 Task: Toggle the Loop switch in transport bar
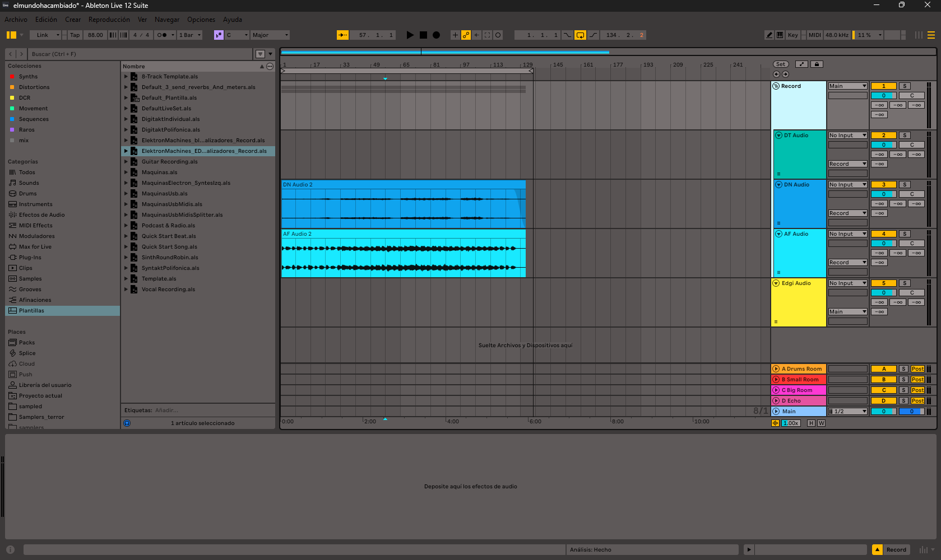[580, 35]
